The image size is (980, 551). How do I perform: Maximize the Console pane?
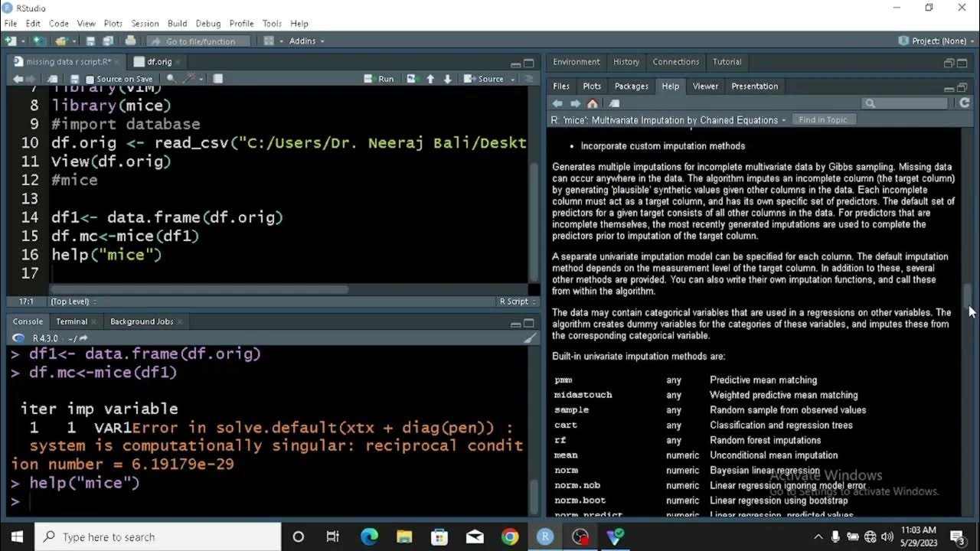(529, 323)
